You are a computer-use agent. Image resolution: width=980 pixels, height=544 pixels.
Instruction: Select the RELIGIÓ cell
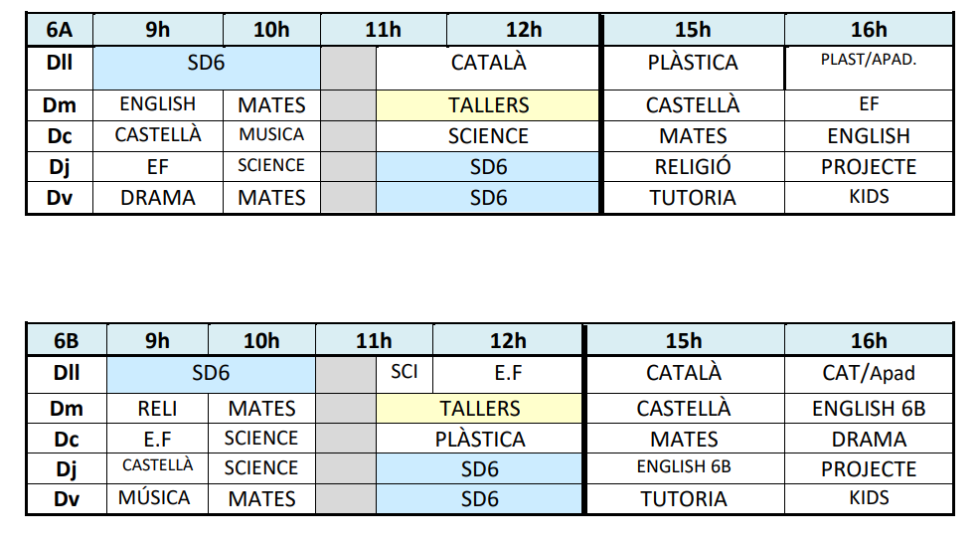click(x=693, y=166)
